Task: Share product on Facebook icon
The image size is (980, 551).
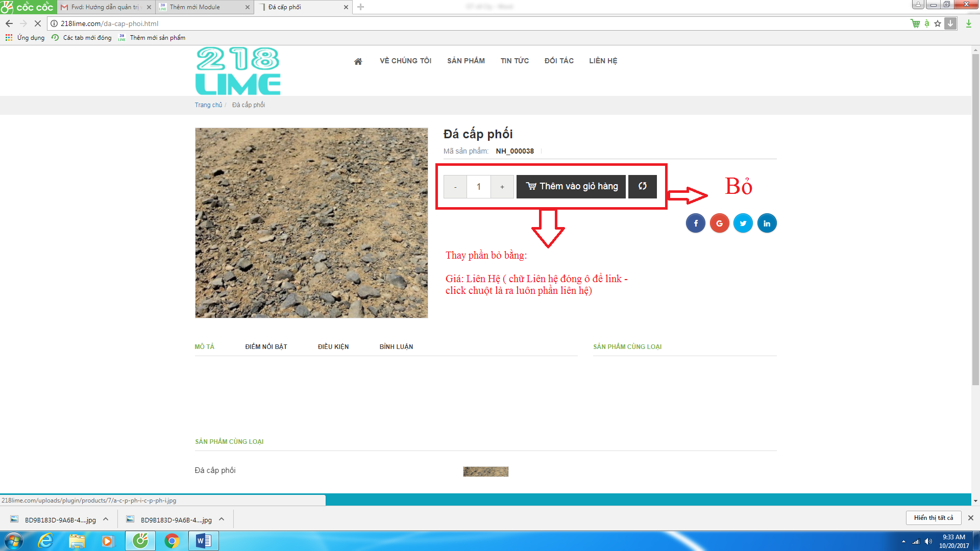Action: point(695,223)
